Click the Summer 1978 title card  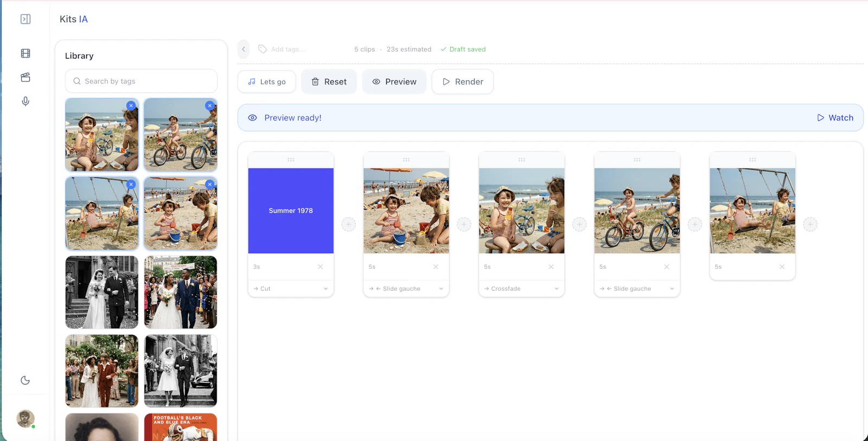[291, 210]
